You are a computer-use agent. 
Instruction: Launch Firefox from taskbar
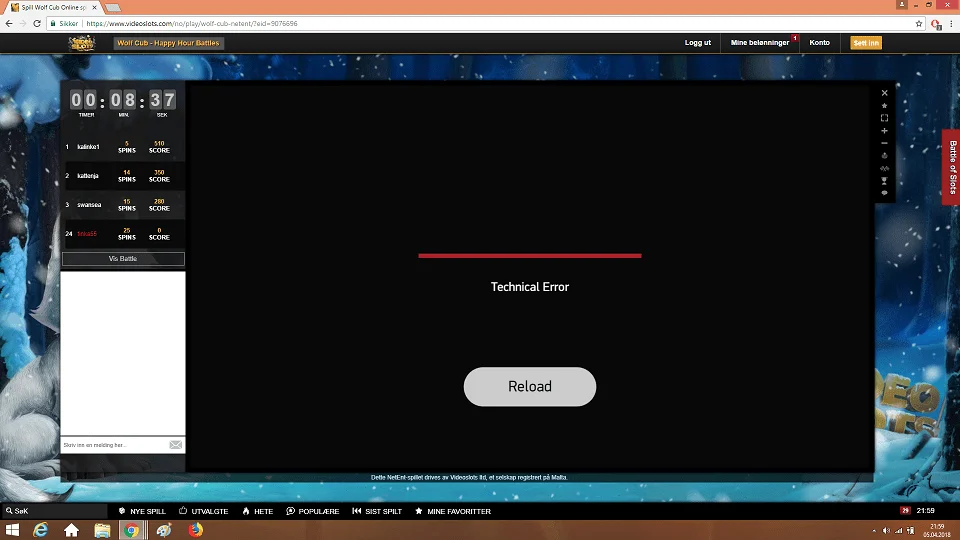[x=195, y=530]
